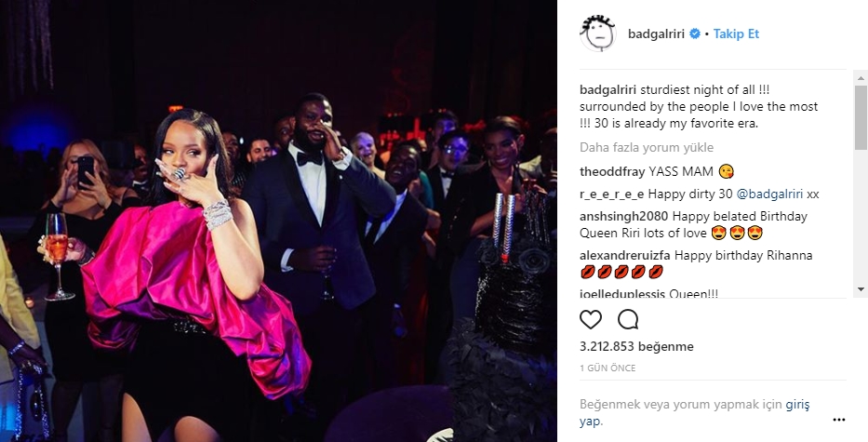The width and height of the screenshot is (868, 442).
Task: Click the birthday party photo
Action: pos(278,221)
